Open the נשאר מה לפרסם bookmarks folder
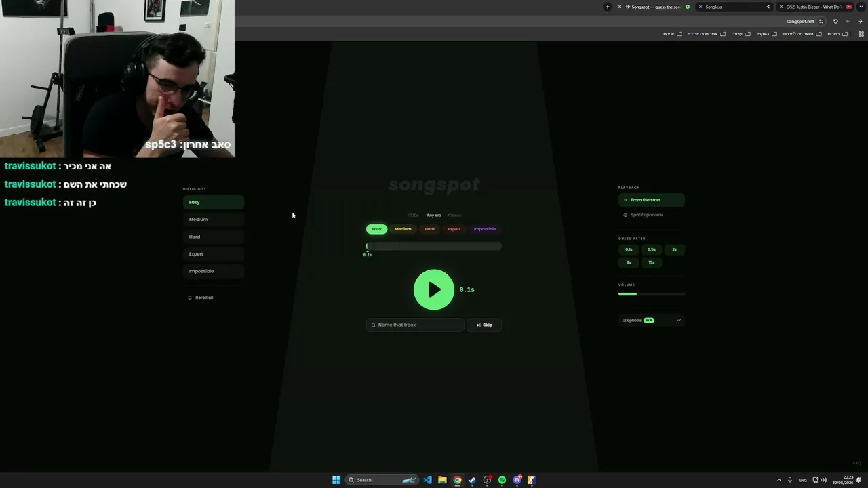The height and width of the screenshot is (488, 868). click(803, 34)
